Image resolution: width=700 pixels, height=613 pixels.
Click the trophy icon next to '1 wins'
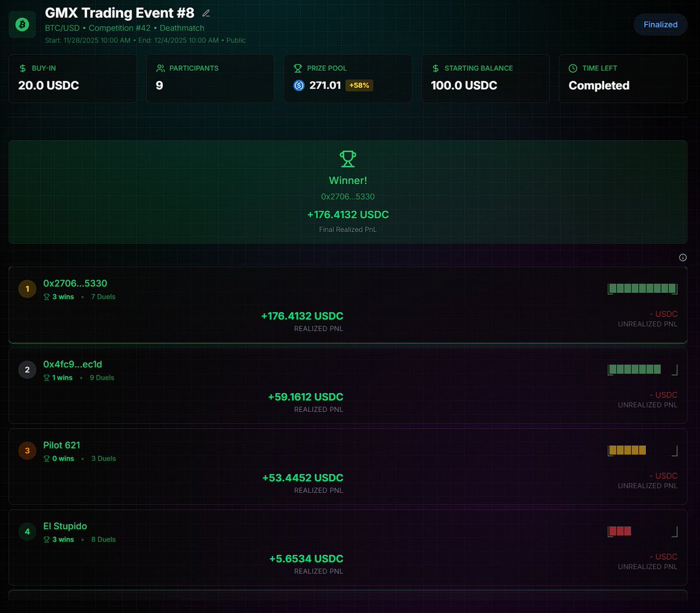(47, 378)
